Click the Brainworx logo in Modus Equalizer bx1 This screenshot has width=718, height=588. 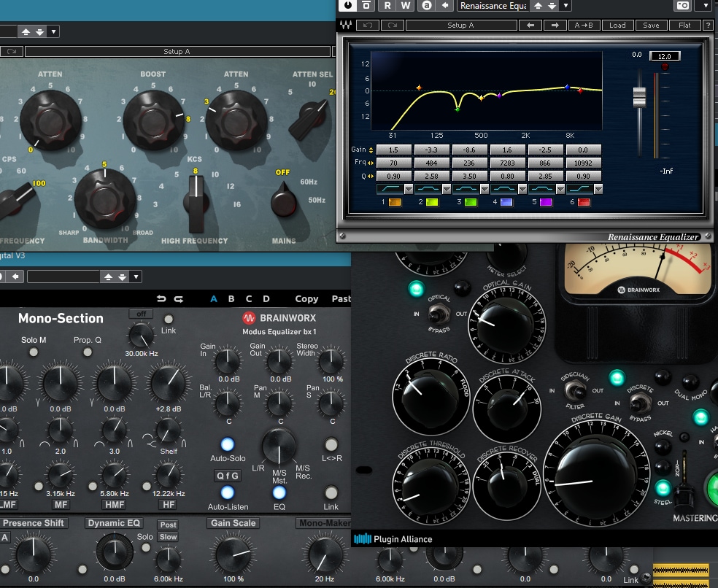(x=249, y=318)
